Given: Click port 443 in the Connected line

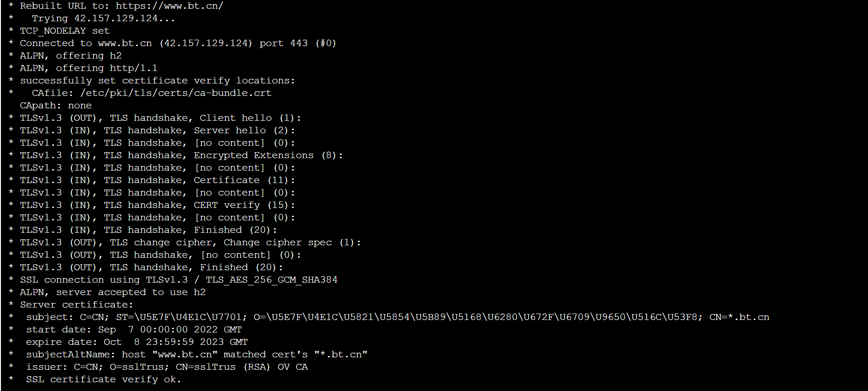Looking at the screenshot, I should click(x=283, y=43).
